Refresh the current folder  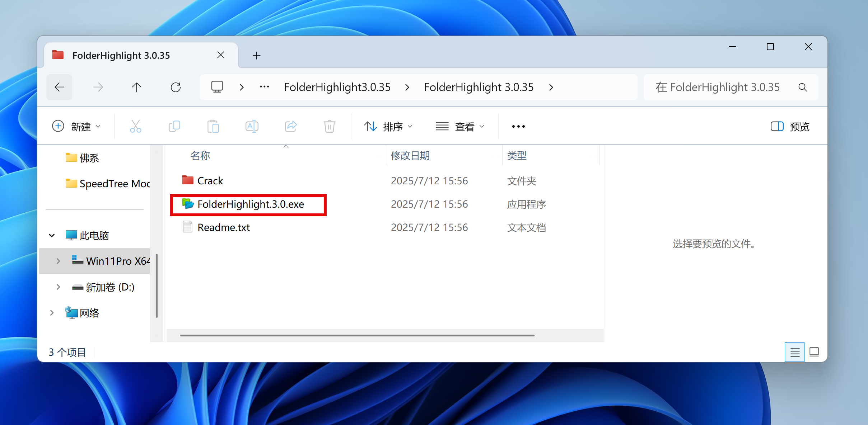[176, 87]
